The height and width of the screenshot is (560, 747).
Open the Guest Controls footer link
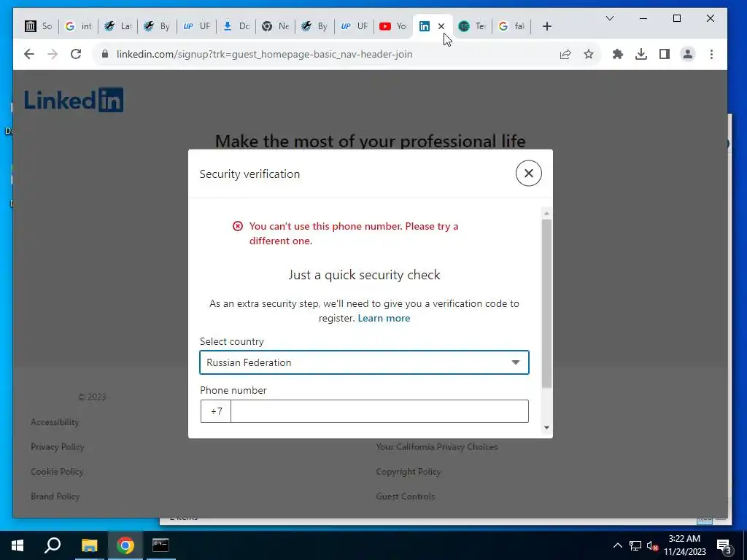405,496
